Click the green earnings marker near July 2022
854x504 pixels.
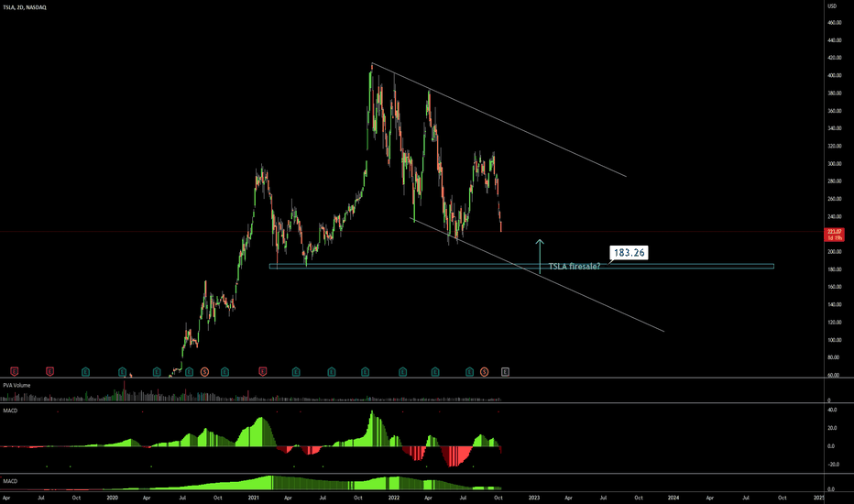[x=469, y=372]
